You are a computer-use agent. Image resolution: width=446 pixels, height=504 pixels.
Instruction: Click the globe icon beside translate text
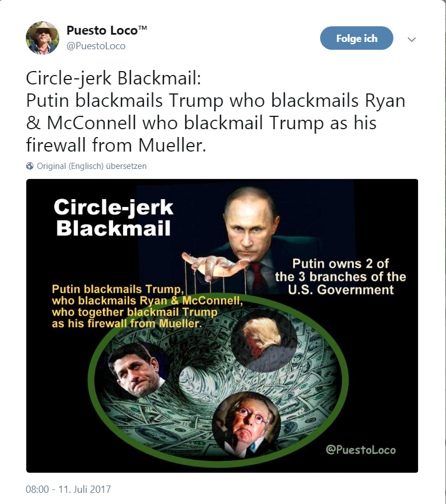(x=30, y=166)
